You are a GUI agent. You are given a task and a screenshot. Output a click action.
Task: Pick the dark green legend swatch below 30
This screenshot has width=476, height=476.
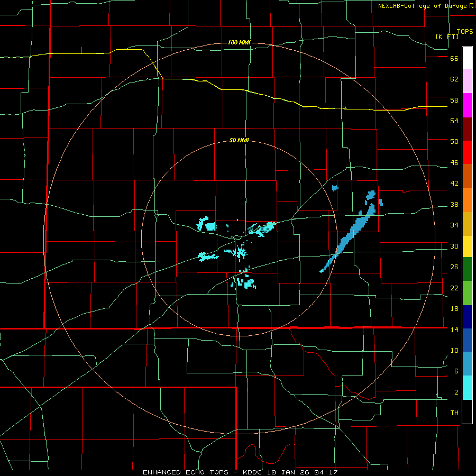467,269
